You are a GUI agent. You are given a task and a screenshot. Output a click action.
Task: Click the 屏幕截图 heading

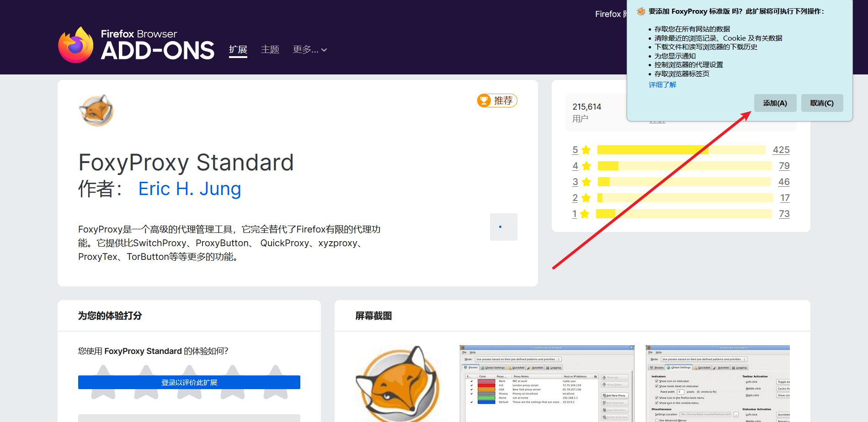[373, 316]
